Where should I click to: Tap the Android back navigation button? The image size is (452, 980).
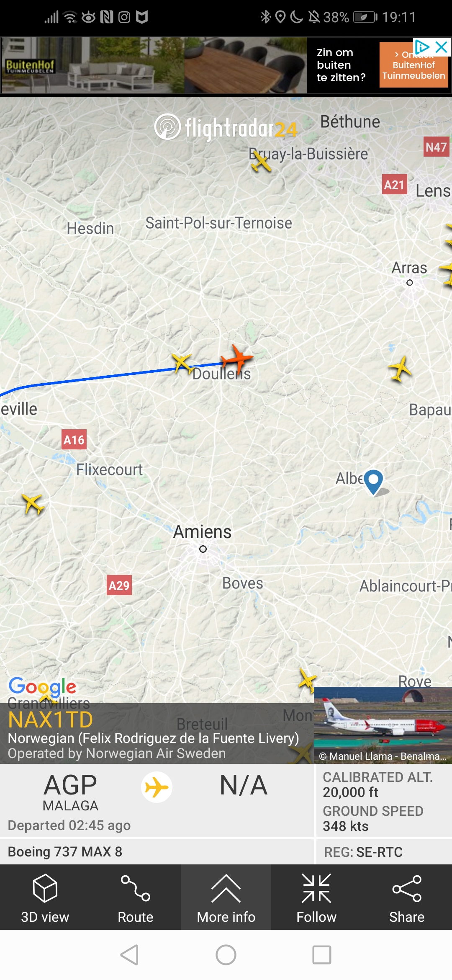[129, 955]
